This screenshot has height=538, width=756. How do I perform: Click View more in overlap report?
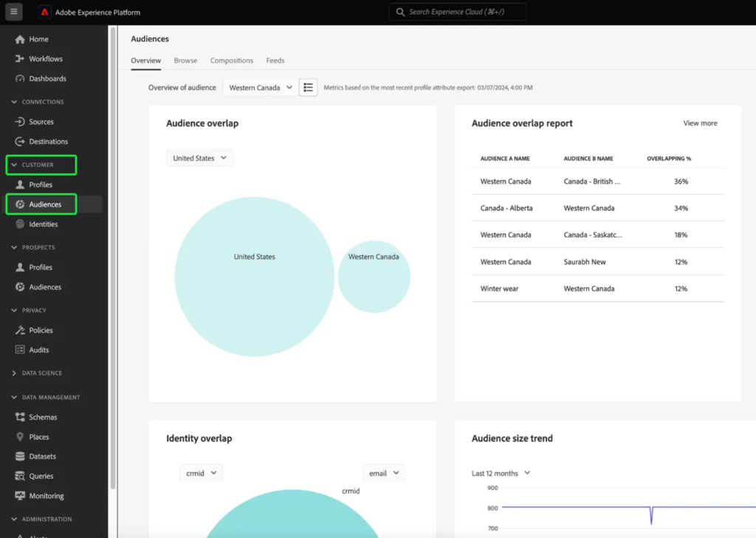(700, 123)
